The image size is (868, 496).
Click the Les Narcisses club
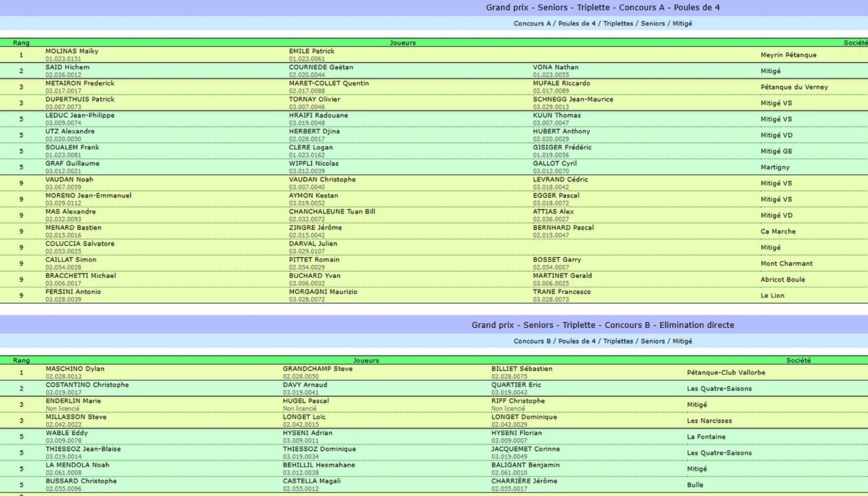pos(709,421)
